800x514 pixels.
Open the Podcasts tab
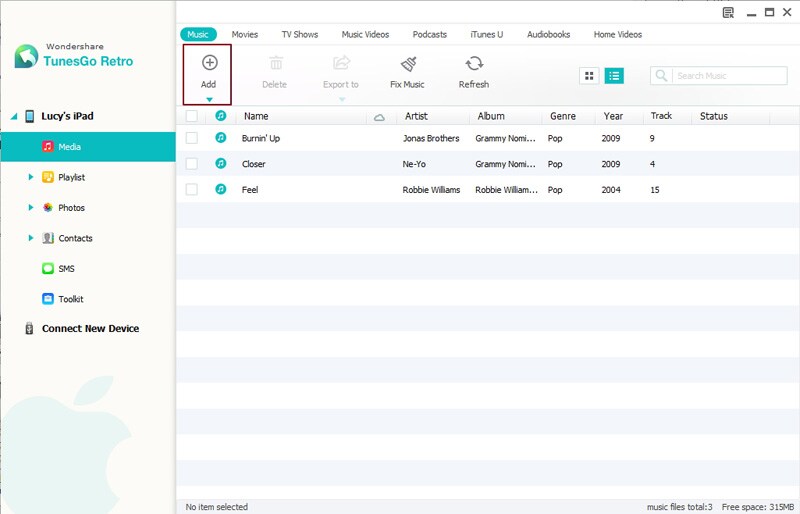tap(430, 34)
